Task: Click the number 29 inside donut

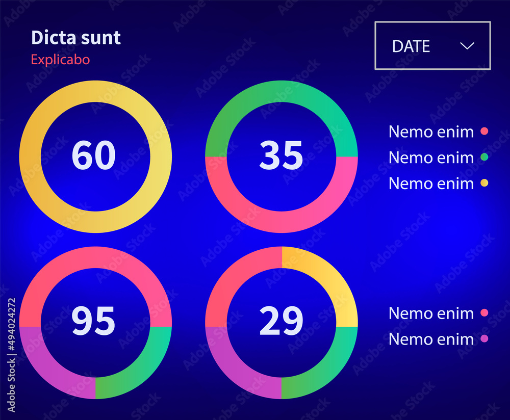Action: point(281,321)
